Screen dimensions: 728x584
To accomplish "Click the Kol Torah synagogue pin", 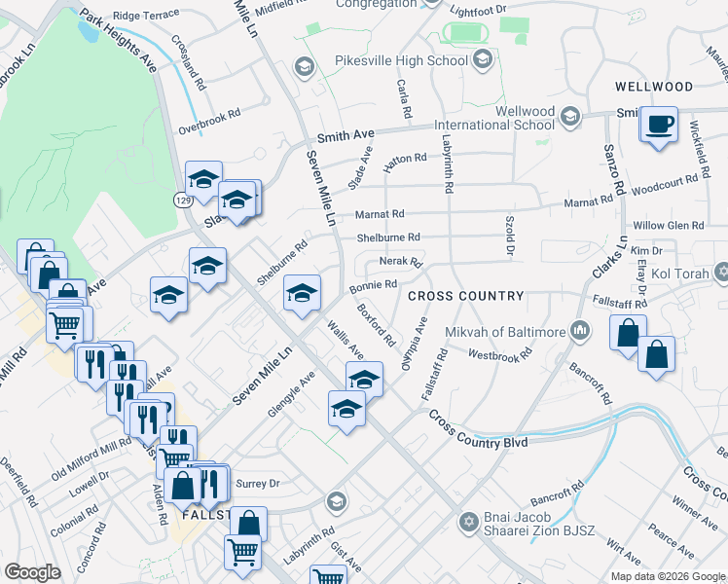I will 721,273.
